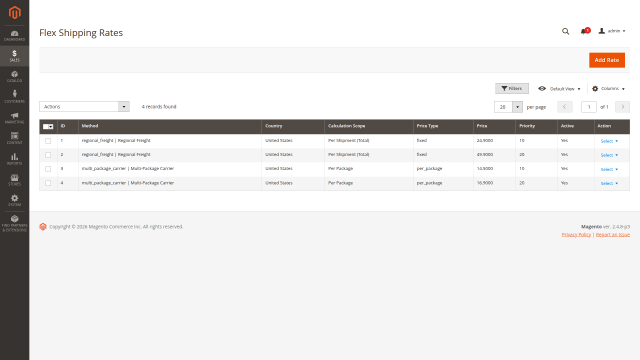
Task: Go to the next page
Action: coord(622,107)
